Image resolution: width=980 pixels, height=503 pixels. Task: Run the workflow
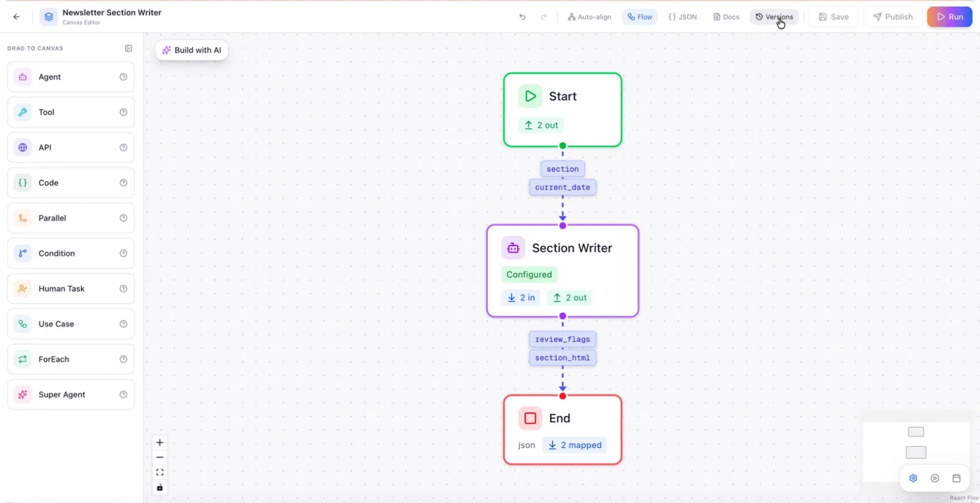(x=949, y=17)
